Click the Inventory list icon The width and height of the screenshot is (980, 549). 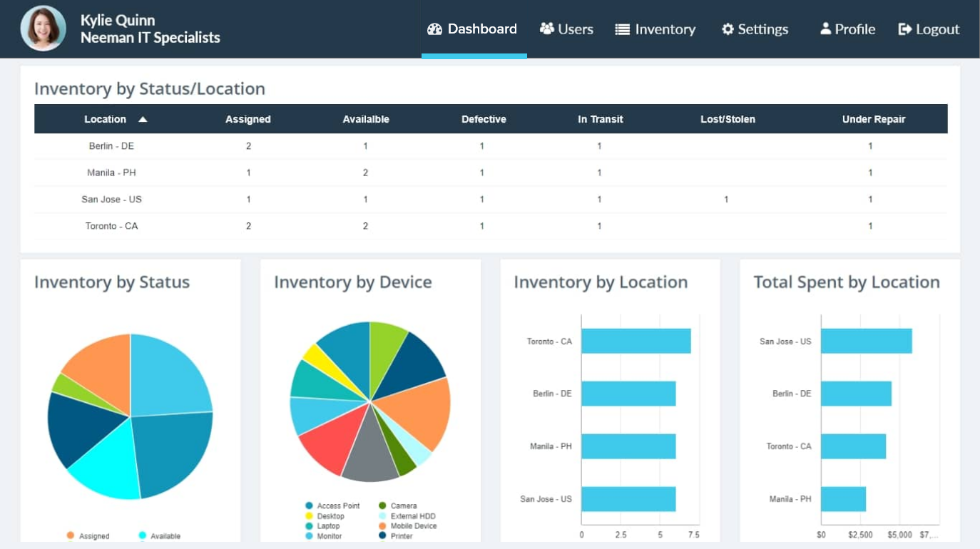(621, 29)
